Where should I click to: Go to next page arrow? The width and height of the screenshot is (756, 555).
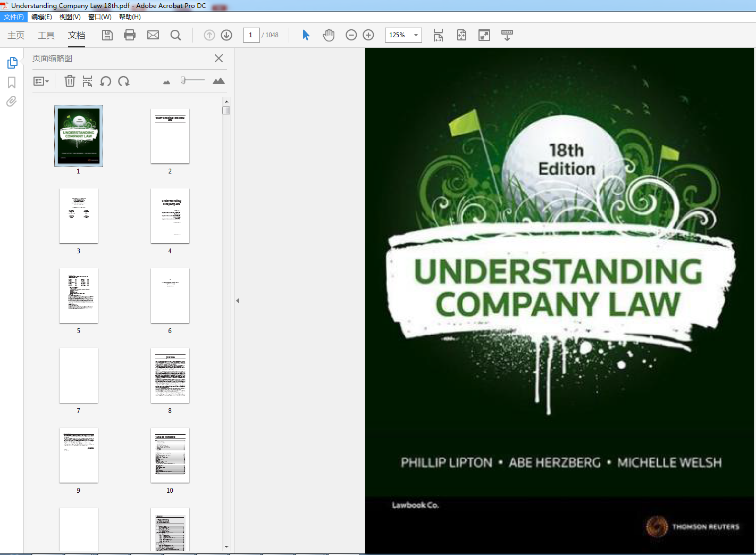[226, 35]
